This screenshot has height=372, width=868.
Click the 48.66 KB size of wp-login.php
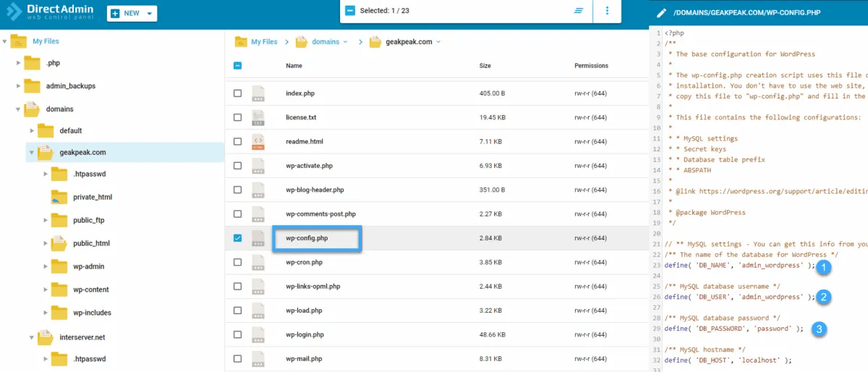pos(493,334)
